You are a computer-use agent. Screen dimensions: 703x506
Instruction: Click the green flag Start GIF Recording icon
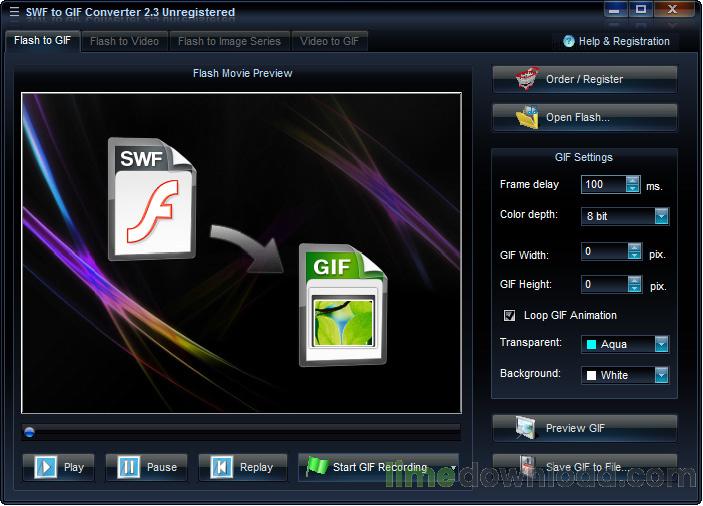click(317, 466)
